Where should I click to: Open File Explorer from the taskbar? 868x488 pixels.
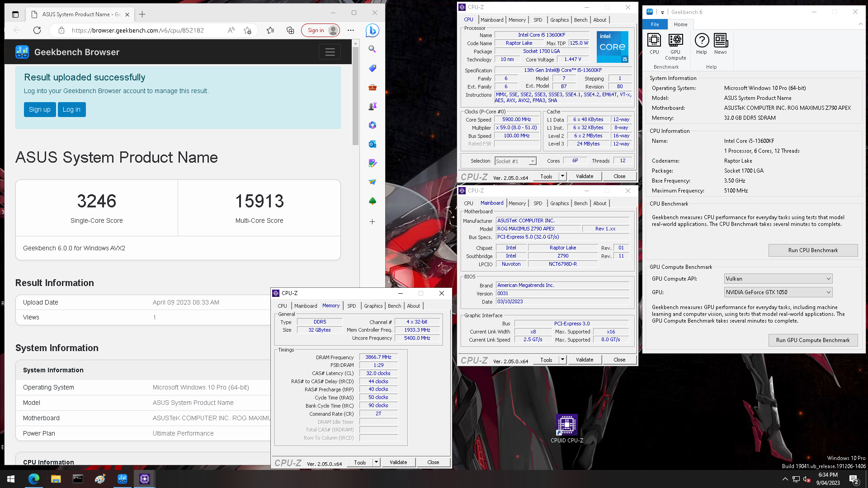56,479
